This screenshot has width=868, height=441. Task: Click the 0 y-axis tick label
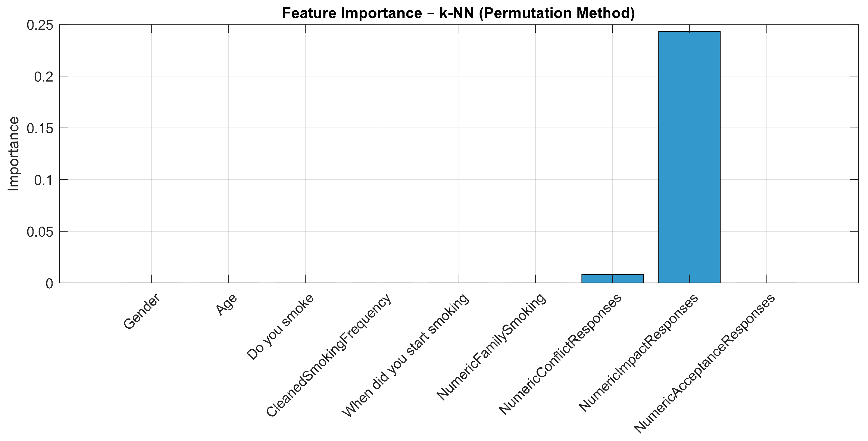pyautogui.click(x=49, y=283)
